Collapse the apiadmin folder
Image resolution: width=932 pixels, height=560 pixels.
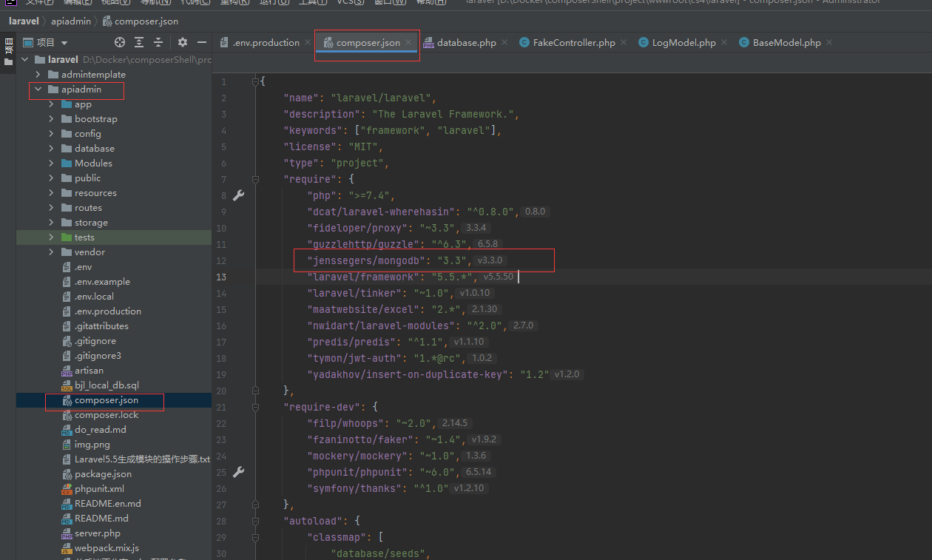(38, 90)
